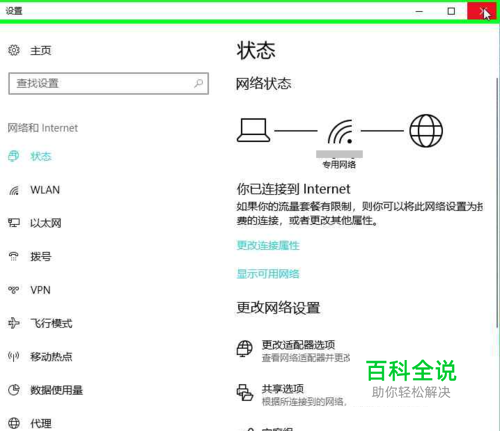Click the proxy globe icon
Viewport: 500px width, 431px height.
pyautogui.click(x=14, y=423)
